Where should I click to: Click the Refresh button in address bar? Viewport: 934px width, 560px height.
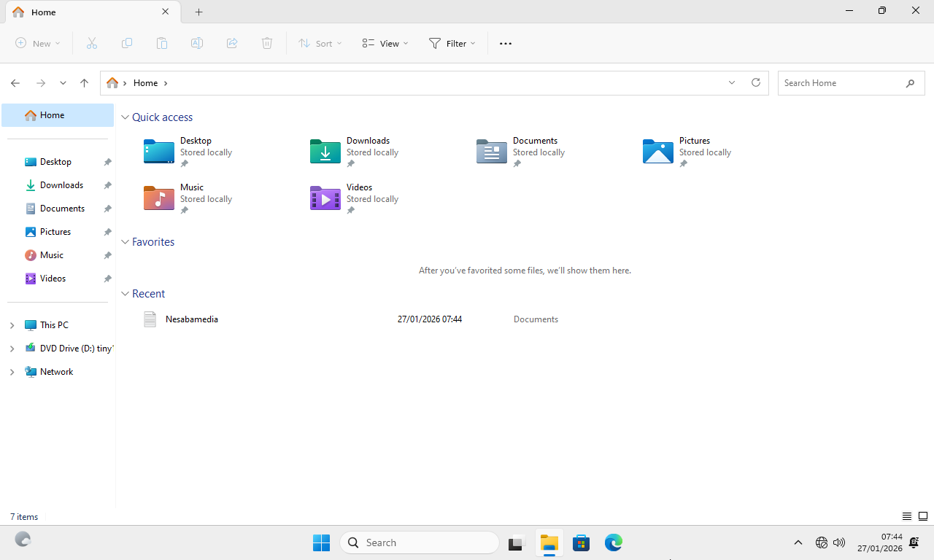click(756, 83)
